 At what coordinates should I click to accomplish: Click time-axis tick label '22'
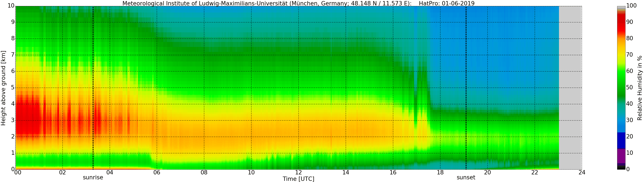[534, 172]
